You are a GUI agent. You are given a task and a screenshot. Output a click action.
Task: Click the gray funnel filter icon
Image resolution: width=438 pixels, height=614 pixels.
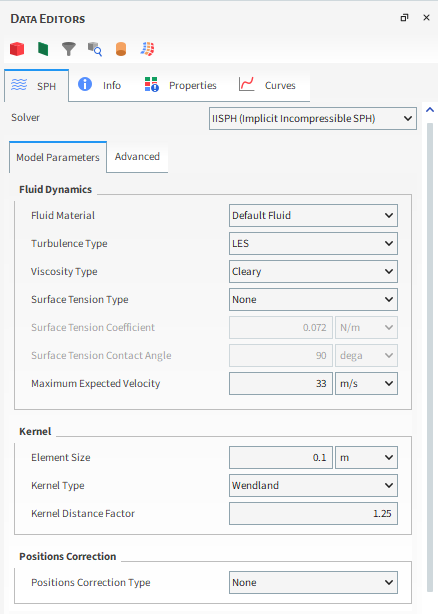(x=68, y=49)
